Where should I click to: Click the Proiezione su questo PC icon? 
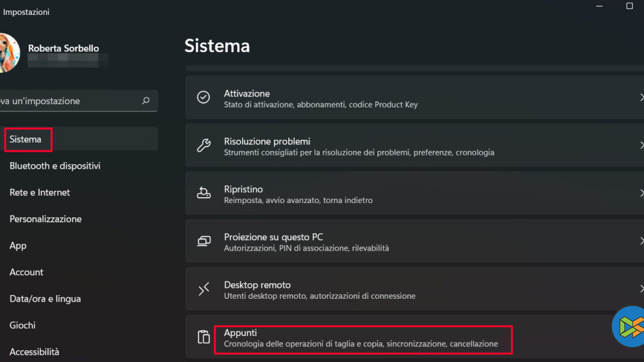[204, 242]
